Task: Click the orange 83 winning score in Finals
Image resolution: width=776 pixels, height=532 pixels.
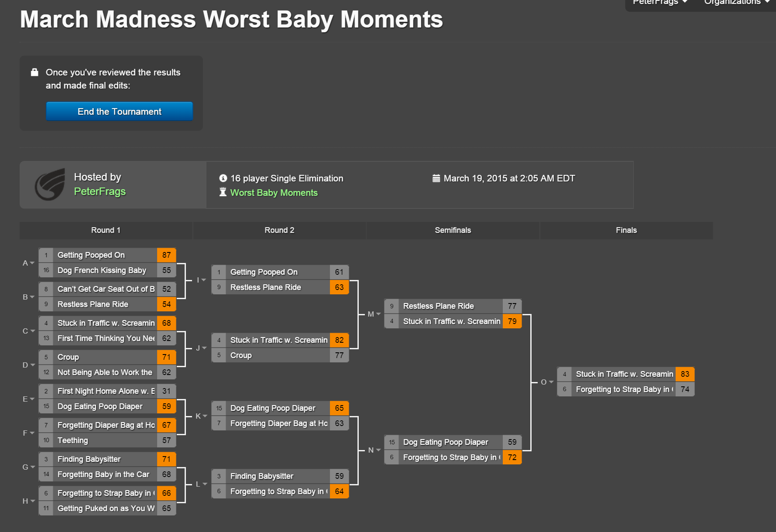Action: pyautogui.click(x=685, y=374)
